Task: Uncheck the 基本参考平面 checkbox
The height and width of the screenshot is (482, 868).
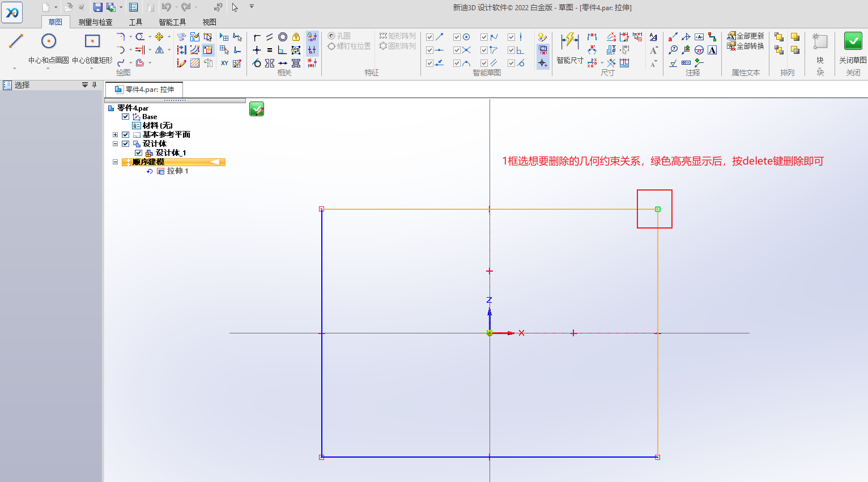Action: [x=126, y=135]
